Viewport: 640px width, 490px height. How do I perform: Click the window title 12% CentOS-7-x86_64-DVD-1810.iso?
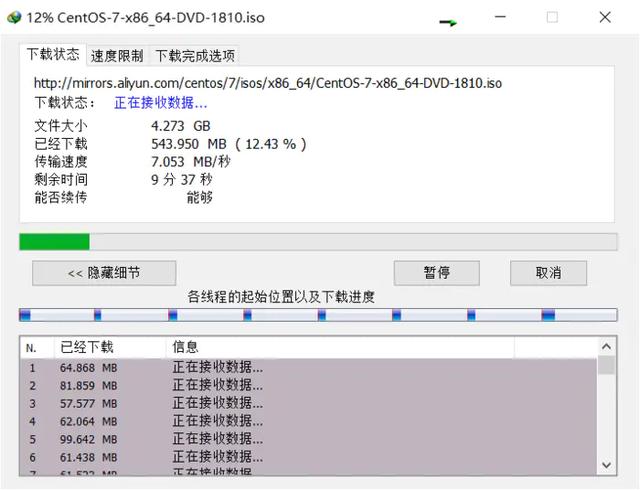point(146,18)
